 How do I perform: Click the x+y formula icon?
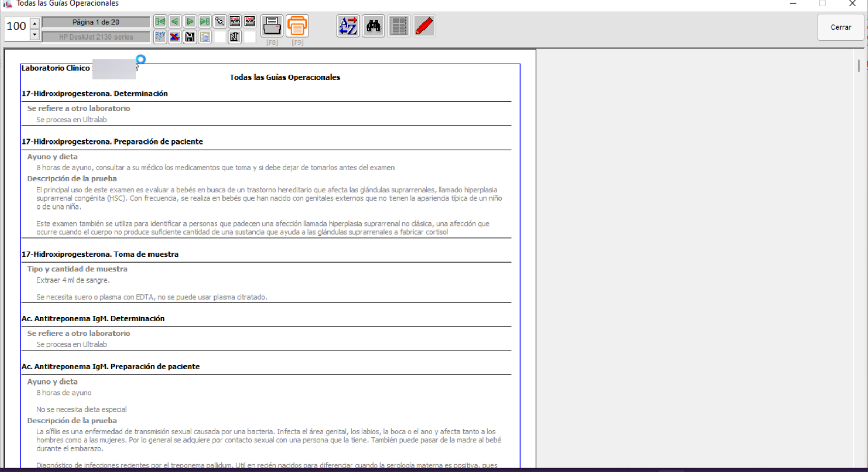click(x=160, y=37)
